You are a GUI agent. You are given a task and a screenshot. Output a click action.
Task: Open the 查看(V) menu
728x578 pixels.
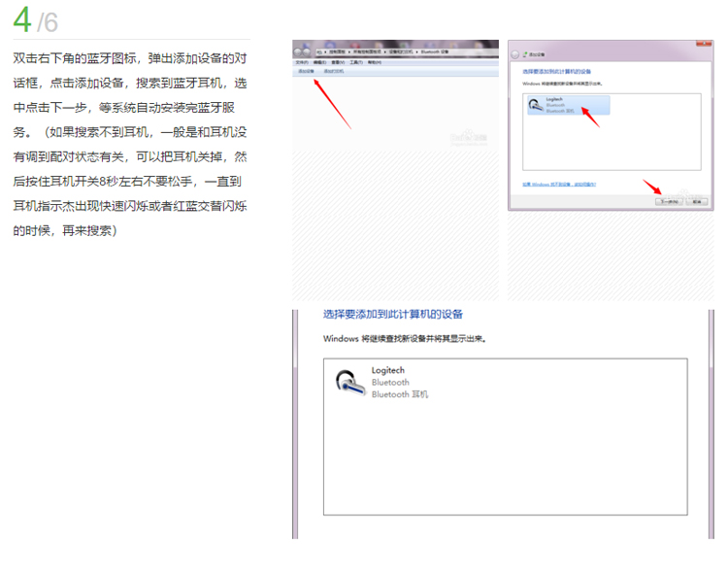click(x=336, y=62)
